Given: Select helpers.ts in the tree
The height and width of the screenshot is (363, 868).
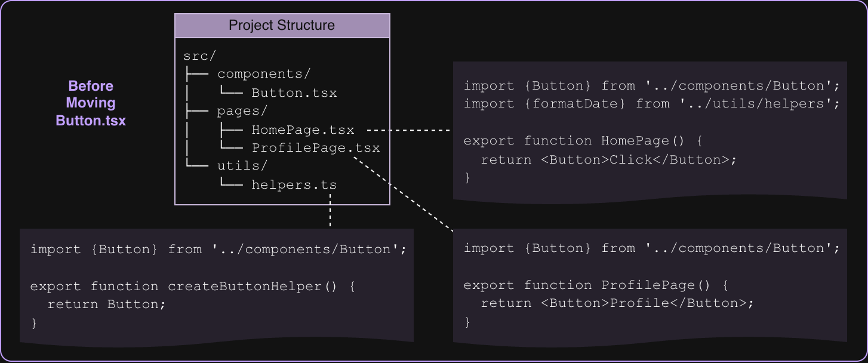Looking at the screenshot, I should coord(294,185).
